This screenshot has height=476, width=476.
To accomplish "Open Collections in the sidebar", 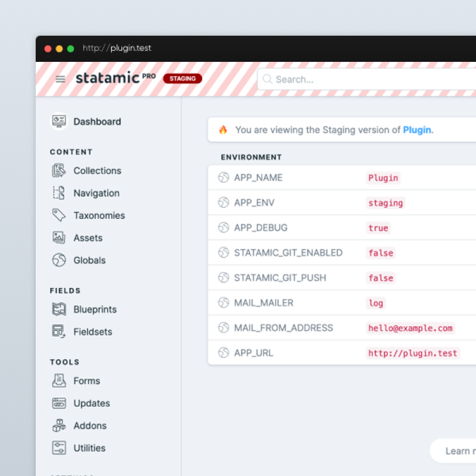I will pyautogui.click(x=97, y=171).
